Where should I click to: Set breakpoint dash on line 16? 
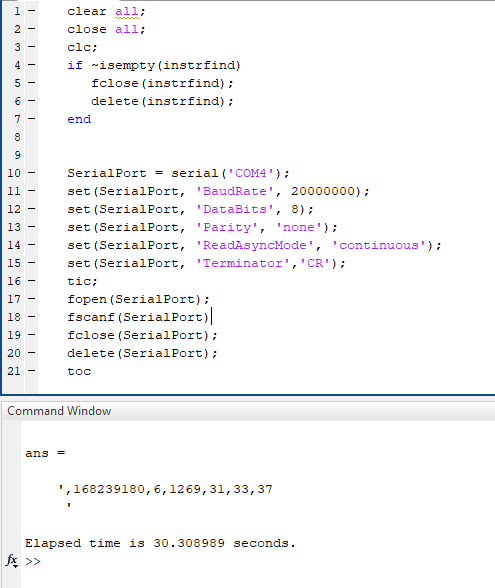tap(32, 281)
